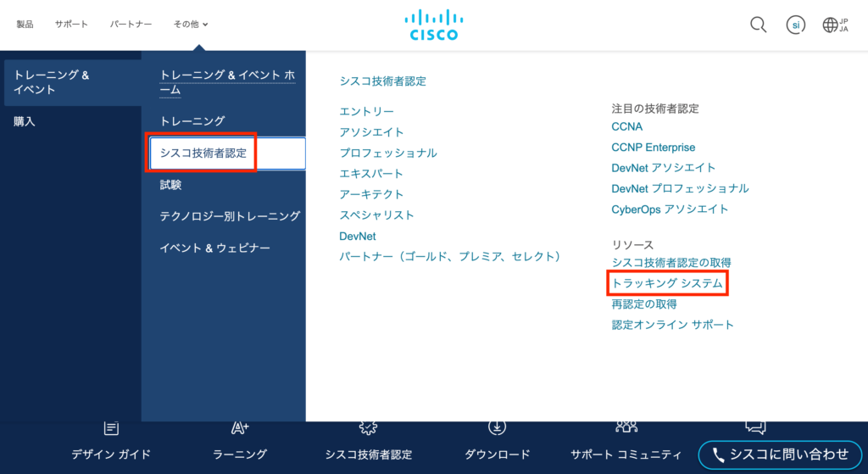Select 購入 in left menu
The height and width of the screenshot is (474, 868).
point(25,121)
